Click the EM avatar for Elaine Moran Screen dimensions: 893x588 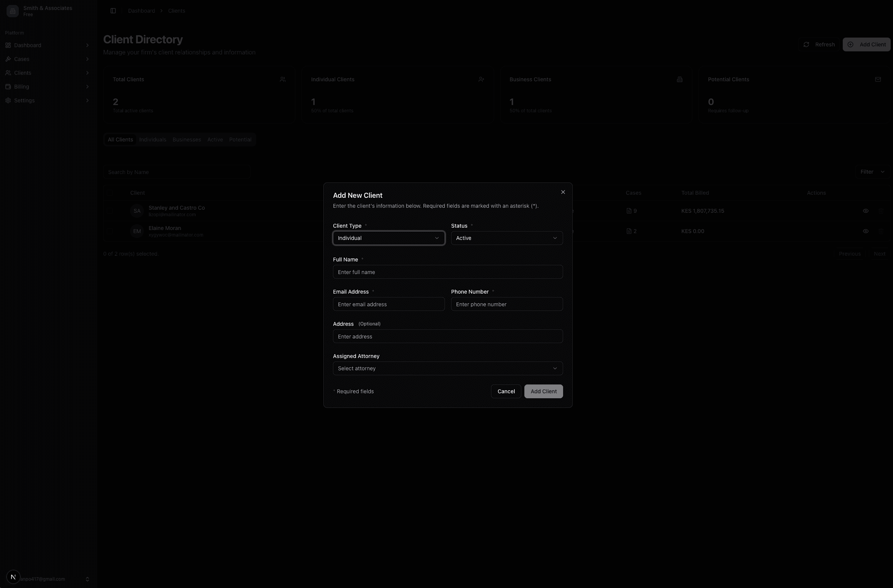tap(137, 231)
